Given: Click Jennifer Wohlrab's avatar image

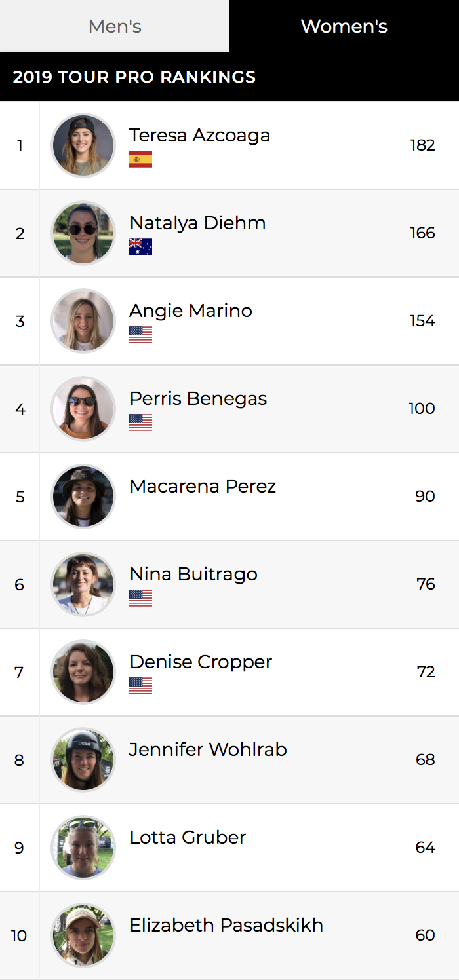Looking at the screenshot, I should point(83,759).
